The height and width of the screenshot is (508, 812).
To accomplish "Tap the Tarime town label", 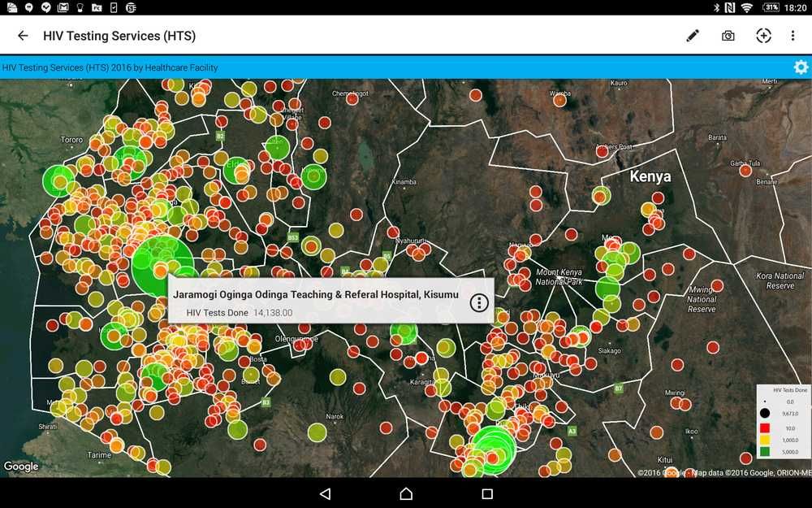I will 99,454.
